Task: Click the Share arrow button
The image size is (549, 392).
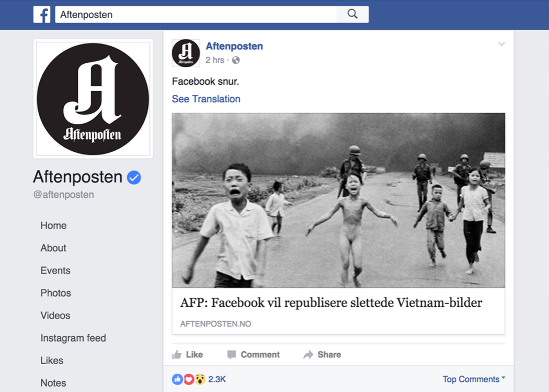Action: pos(322,354)
